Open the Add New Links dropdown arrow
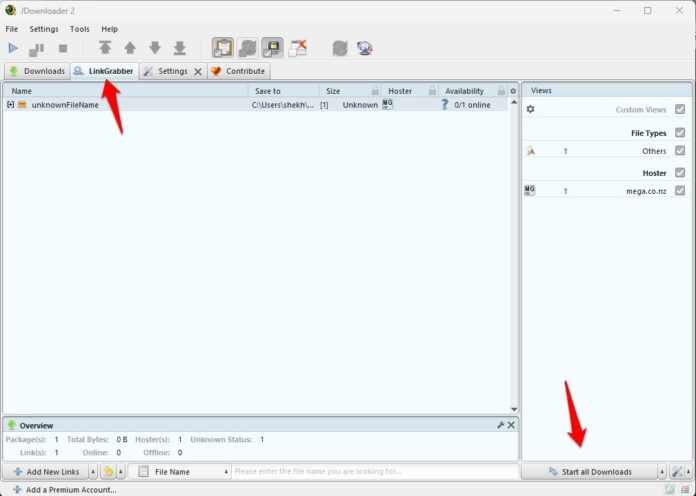Viewport: 696px width, 496px height. click(x=91, y=471)
